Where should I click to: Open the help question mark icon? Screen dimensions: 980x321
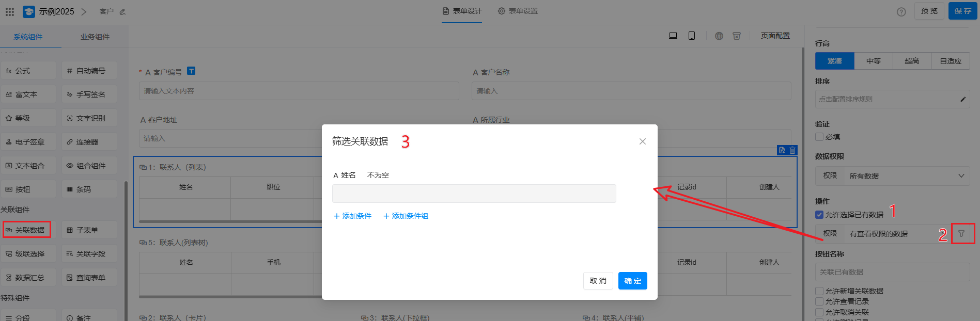click(901, 12)
